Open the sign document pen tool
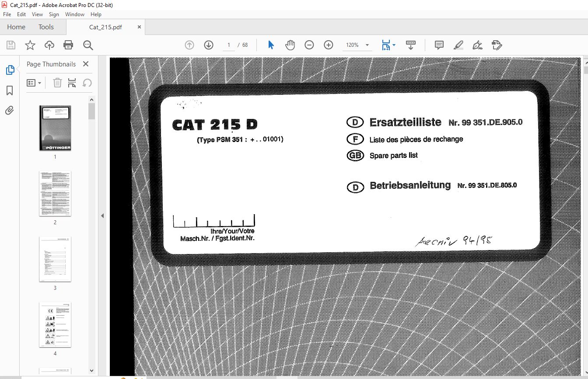588x379 pixels. tap(477, 45)
